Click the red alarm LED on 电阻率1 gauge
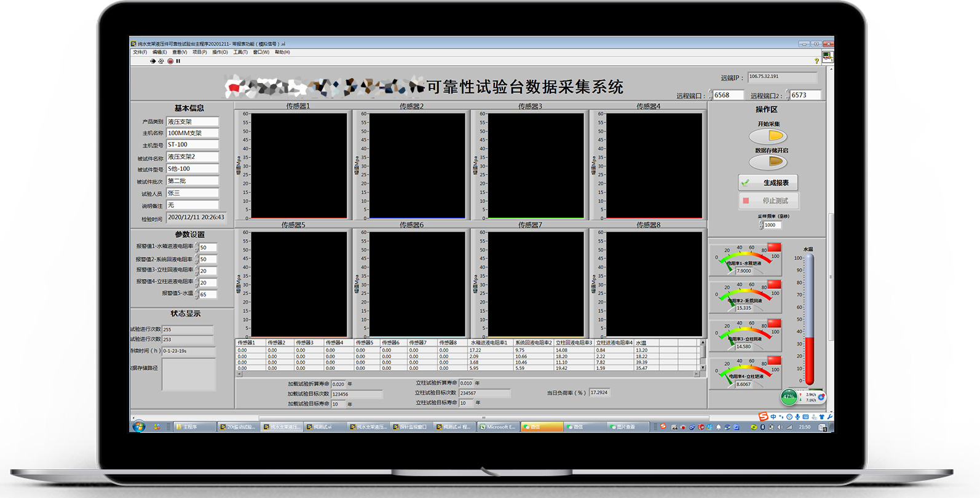980x498 pixels. [774, 247]
